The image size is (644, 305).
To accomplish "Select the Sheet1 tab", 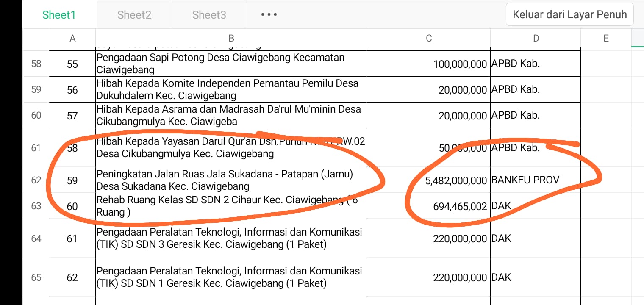I will [59, 15].
